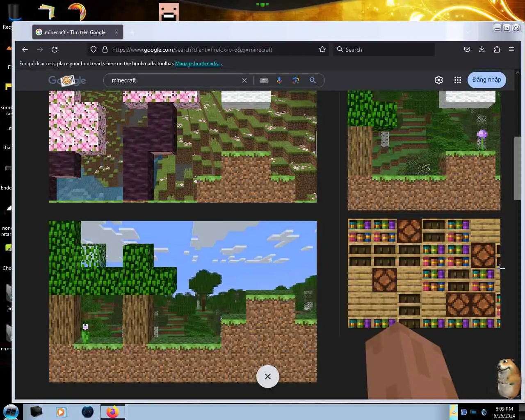Image resolution: width=525 pixels, height=420 pixels.
Task: Open the 8:09 PM taskbar clock
Action: tap(504, 412)
